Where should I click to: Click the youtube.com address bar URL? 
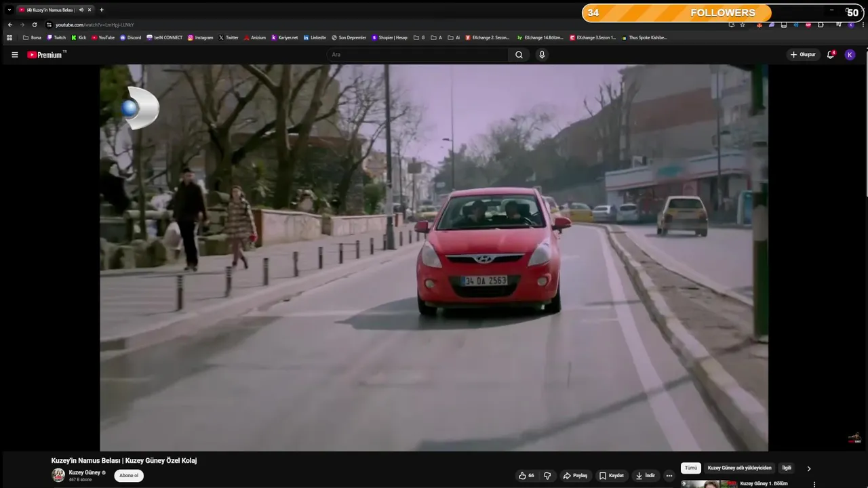tap(95, 24)
